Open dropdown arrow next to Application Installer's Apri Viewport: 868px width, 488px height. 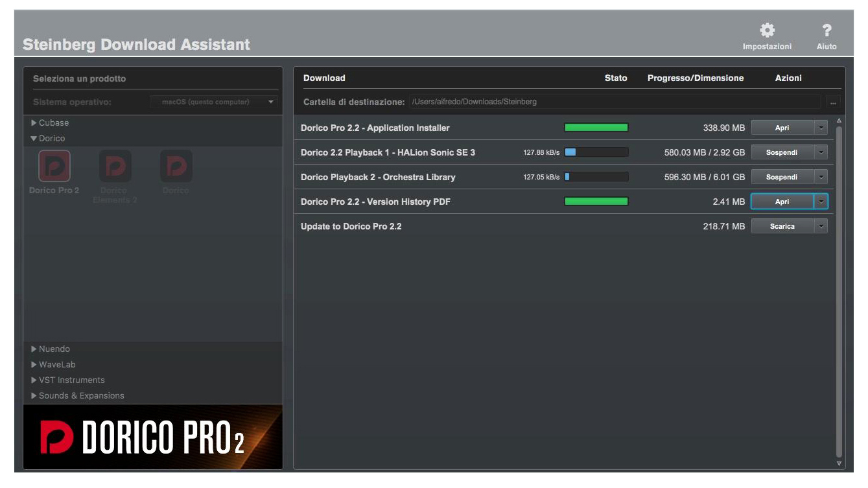821,128
